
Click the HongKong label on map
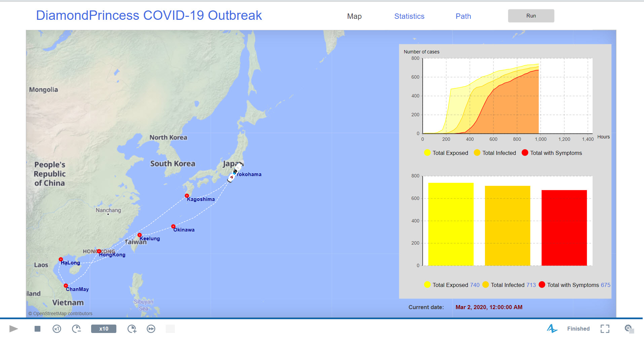pos(112,255)
